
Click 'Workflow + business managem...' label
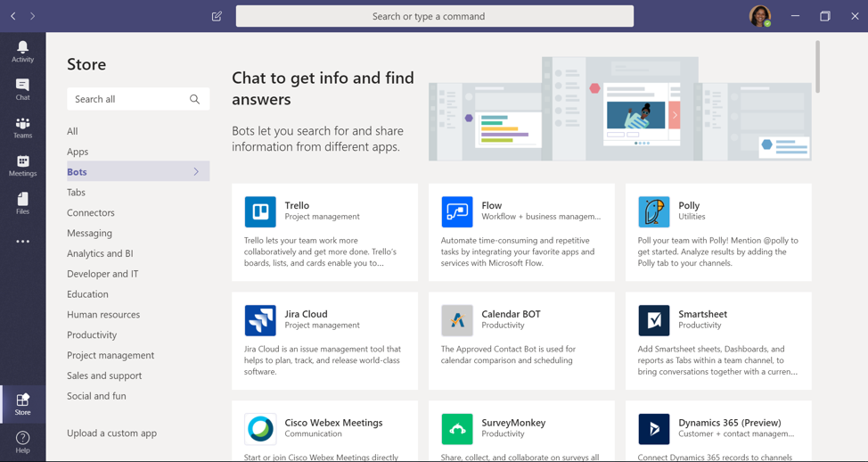pos(541,217)
